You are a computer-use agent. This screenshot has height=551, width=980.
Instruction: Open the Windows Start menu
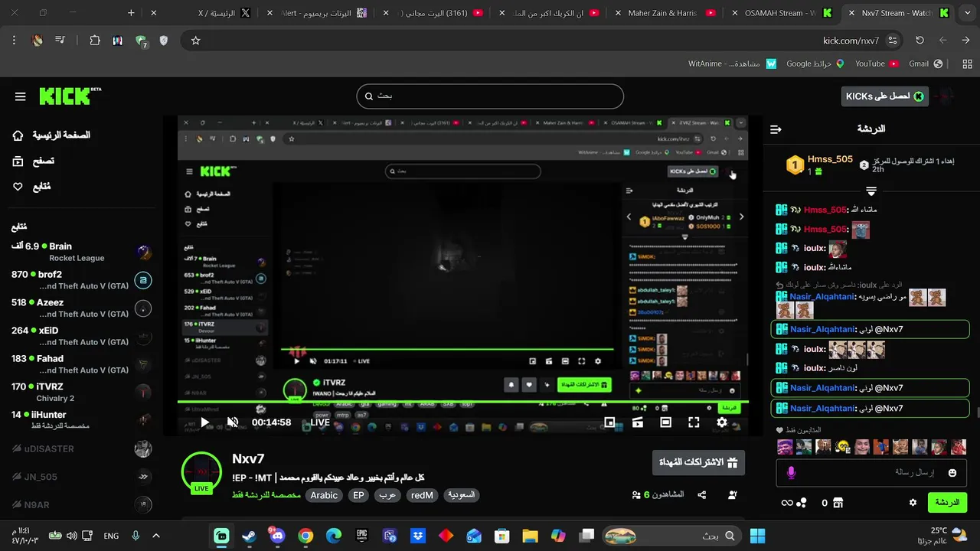point(757,536)
